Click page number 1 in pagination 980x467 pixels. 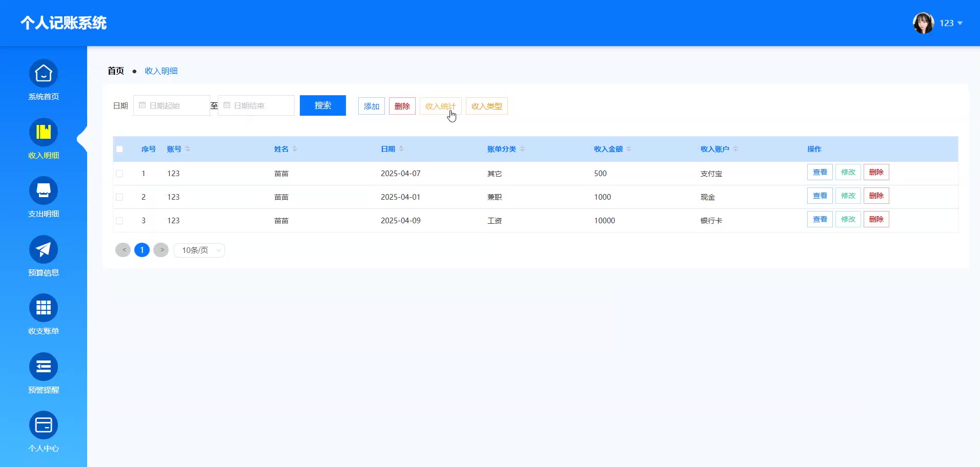point(142,250)
